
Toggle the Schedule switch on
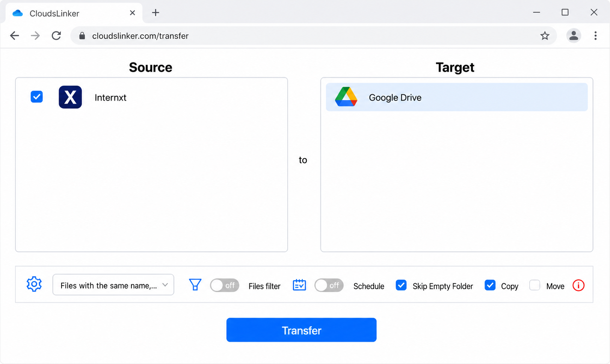pos(329,285)
